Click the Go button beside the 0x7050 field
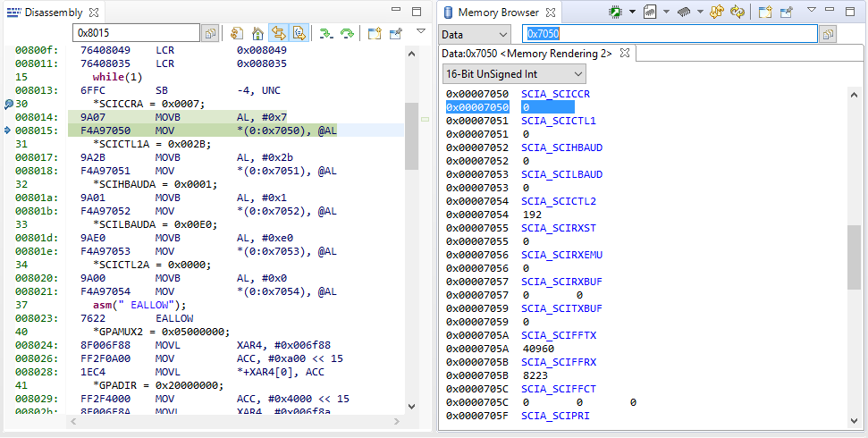868x438 pixels. (x=828, y=34)
